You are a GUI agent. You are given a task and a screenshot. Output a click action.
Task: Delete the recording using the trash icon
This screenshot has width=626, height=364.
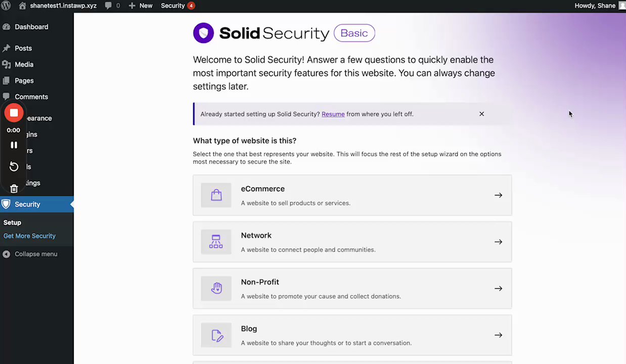14,189
